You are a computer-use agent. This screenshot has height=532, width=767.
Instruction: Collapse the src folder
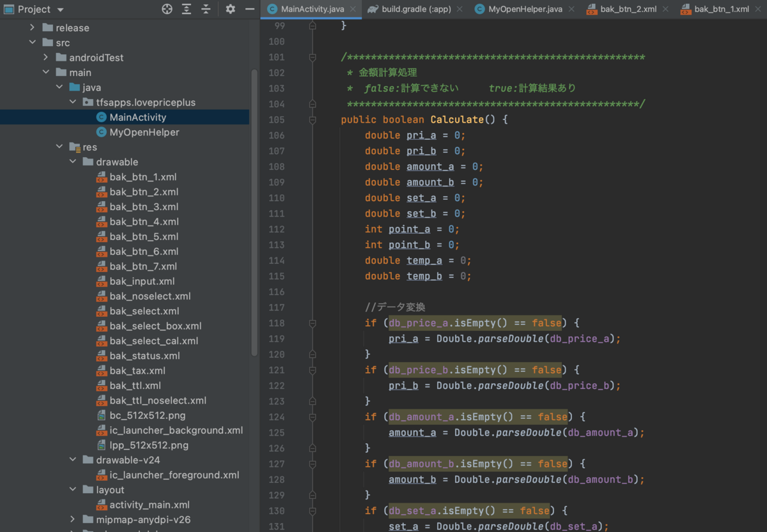(x=33, y=42)
